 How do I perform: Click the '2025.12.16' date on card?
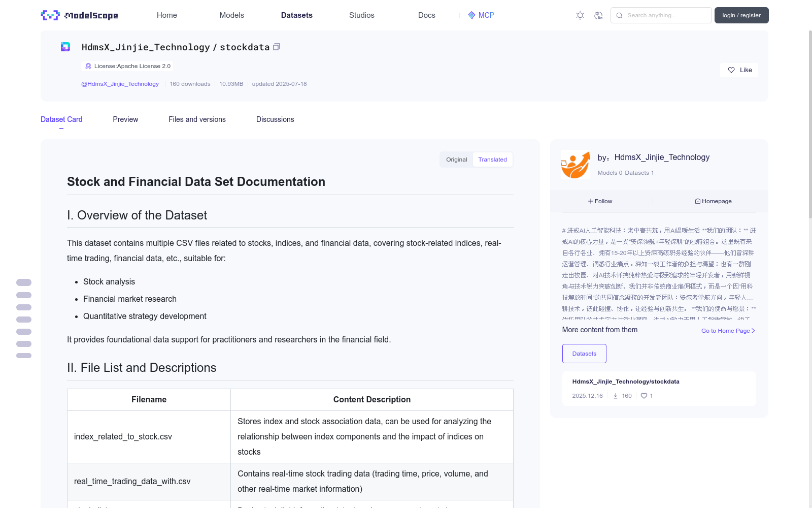point(588,396)
